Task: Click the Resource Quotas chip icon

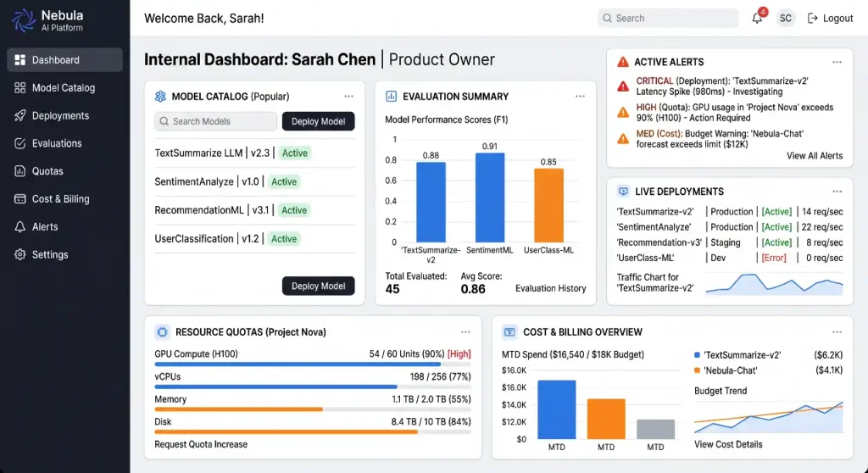Action: (162, 331)
